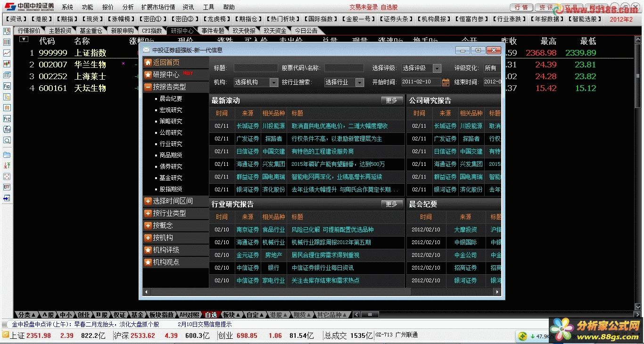Click 【龙虎榜】 in the shortcut bar
The width and height of the screenshot is (644, 344).
(216, 19)
